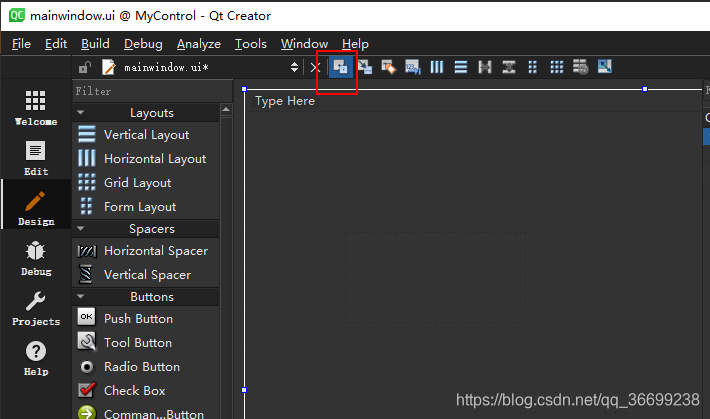Click the Break Layout toolbar icon
710x419 pixels.
580,67
